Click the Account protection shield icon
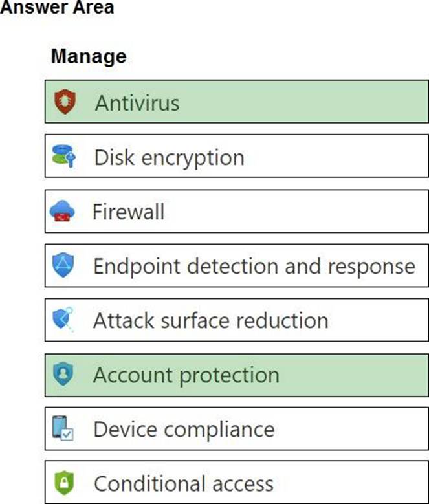 pyautogui.click(x=63, y=375)
